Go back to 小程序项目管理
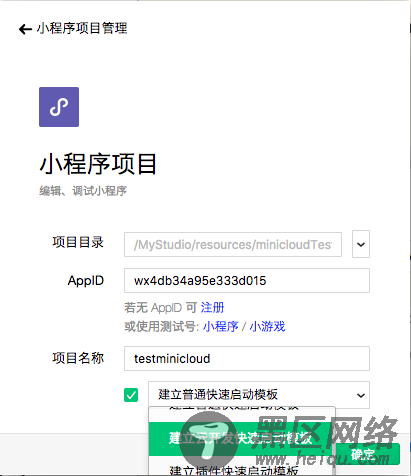 (25, 29)
